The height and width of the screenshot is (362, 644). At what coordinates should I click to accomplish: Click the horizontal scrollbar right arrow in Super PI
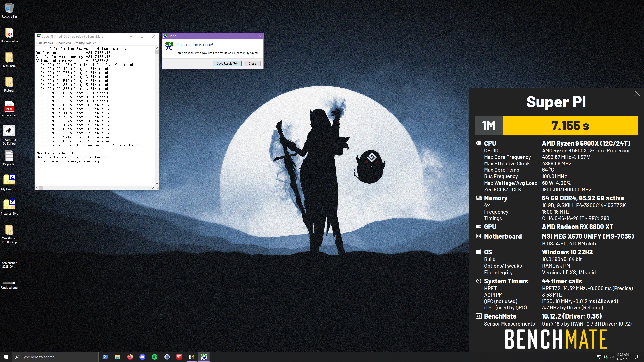click(153, 188)
